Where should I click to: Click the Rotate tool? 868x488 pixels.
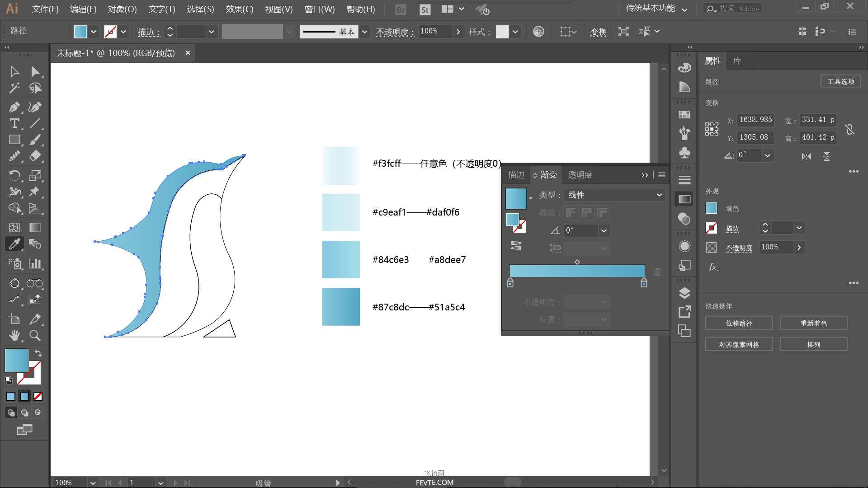[14, 175]
